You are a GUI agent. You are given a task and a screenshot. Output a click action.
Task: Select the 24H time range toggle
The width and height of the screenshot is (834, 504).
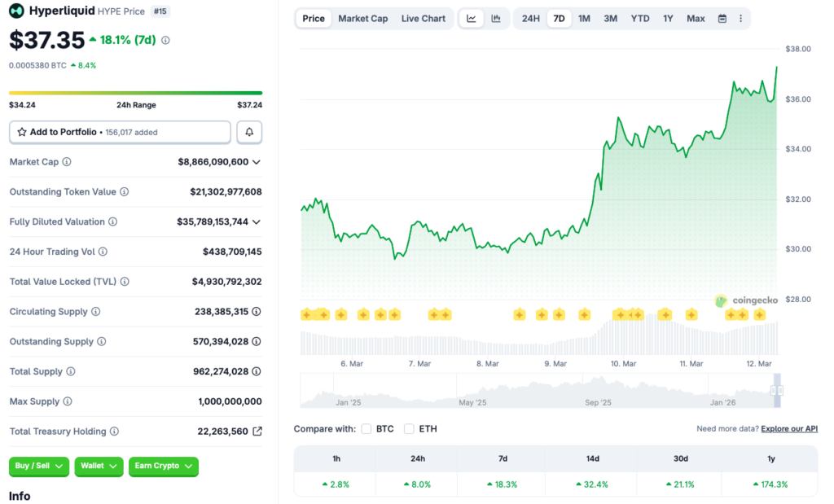pyautogui.click(x=530, y=19)
